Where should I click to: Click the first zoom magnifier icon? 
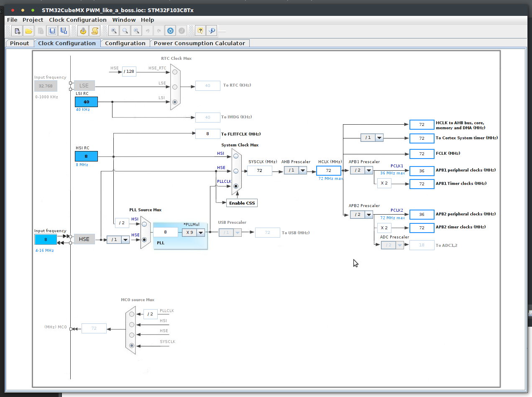(113, 31)
